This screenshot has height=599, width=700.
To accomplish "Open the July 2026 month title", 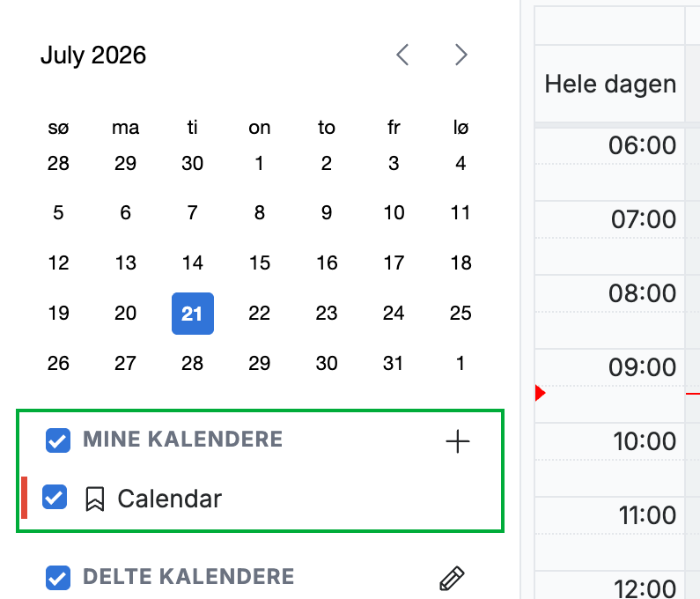I will (93, 55).
